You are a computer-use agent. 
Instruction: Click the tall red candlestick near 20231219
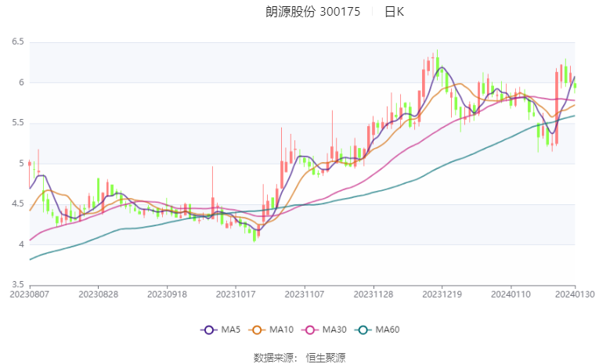point(424,84)
